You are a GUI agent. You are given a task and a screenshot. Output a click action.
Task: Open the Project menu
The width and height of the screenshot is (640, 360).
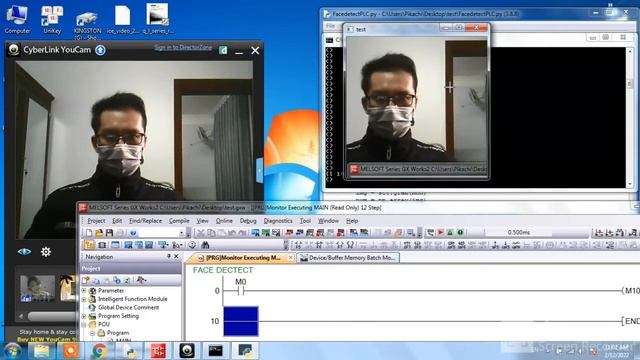(96, 221)
